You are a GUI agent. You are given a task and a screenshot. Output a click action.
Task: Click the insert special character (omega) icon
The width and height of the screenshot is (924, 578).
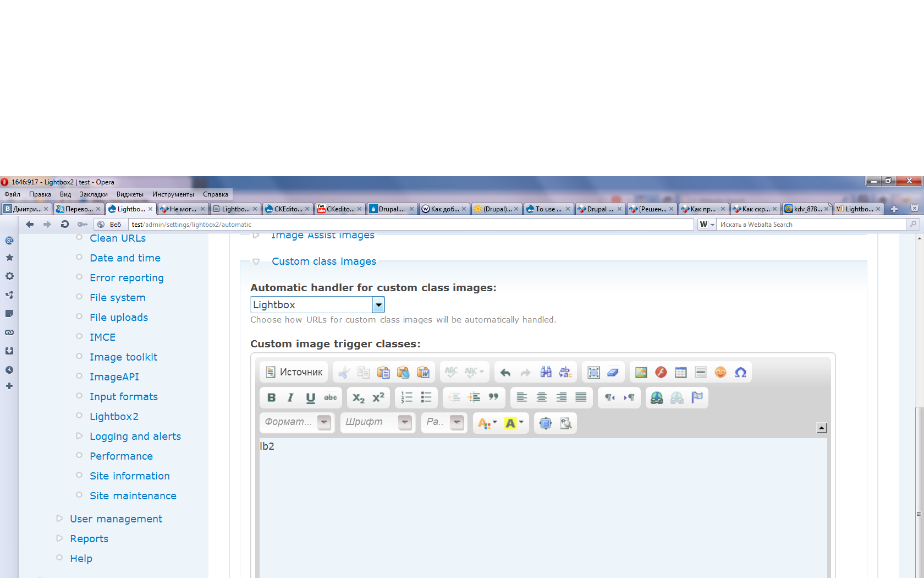coord(740,373)
